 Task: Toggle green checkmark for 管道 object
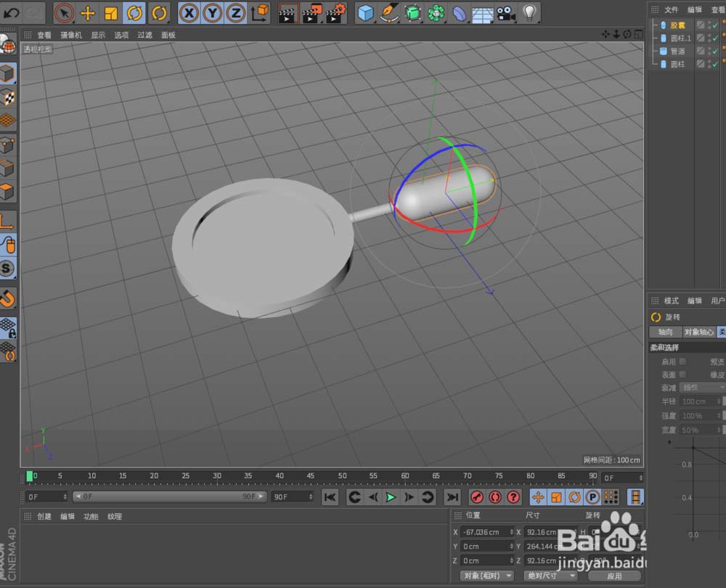(715, 52)
